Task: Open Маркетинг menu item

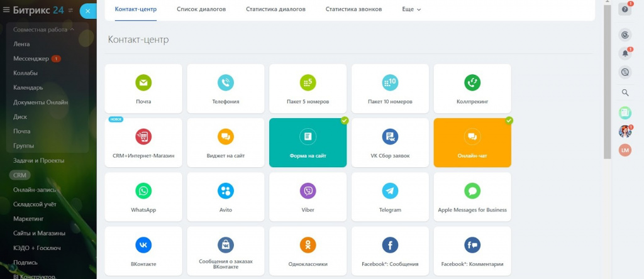Action: tap(28, 219)
